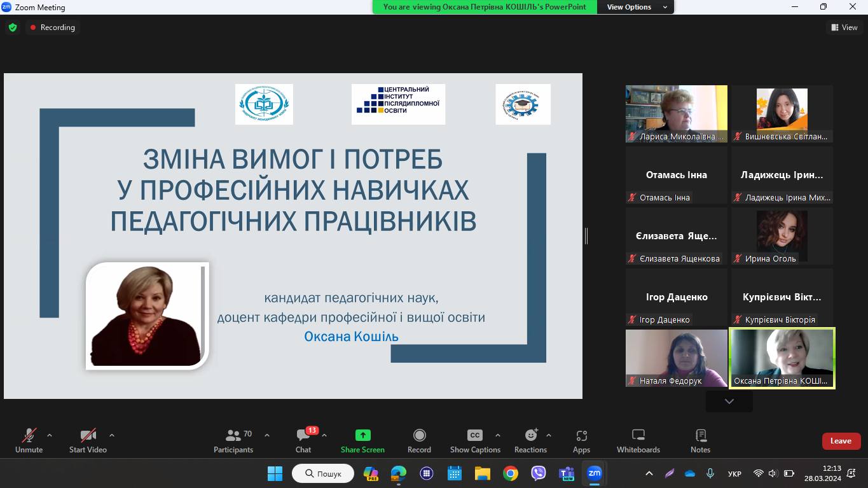
Task: Expand the participants options caret
Action: [267, 435]
